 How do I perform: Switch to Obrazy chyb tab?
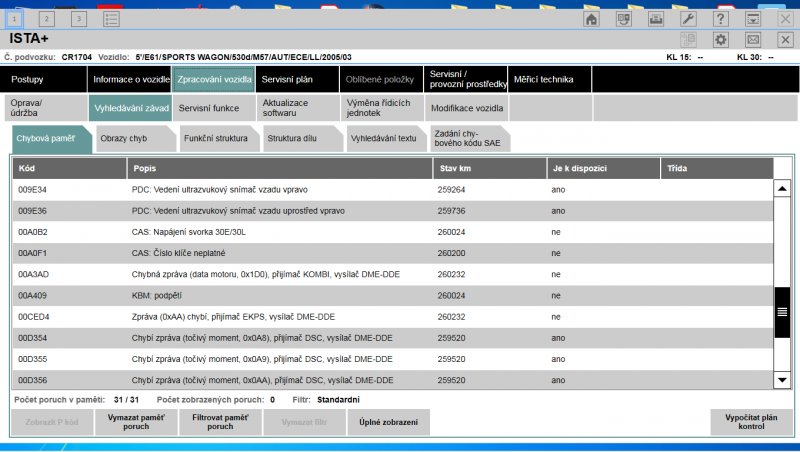coord(136,138)
